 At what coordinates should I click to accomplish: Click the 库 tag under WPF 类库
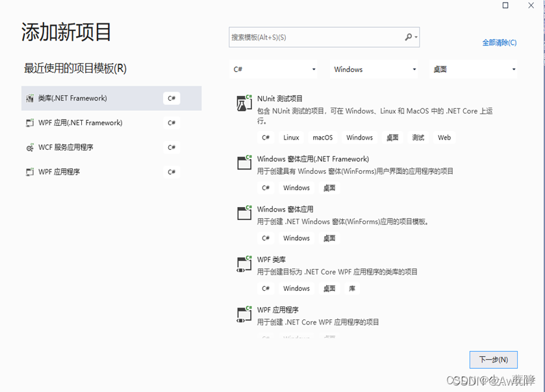[x=351, y=288]
